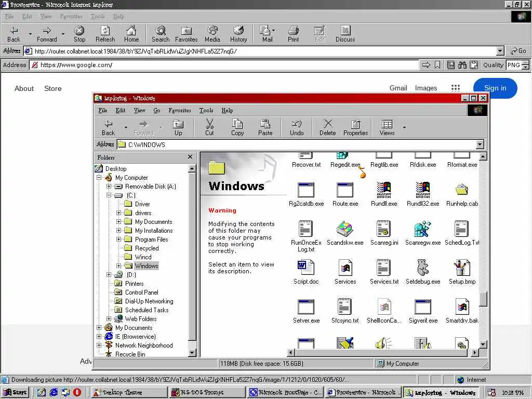
Task: Expand the (D:) drive node
Action: tap(109, 274)
